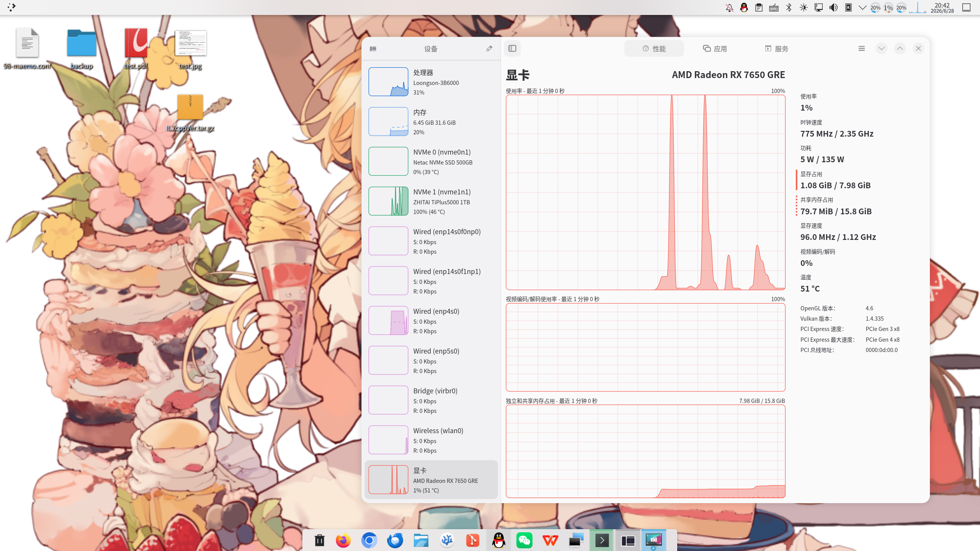The height and width of the screenshot is (551, 980).
Task: Open the terminal from the dock
Action: click(x=602, y=540)
